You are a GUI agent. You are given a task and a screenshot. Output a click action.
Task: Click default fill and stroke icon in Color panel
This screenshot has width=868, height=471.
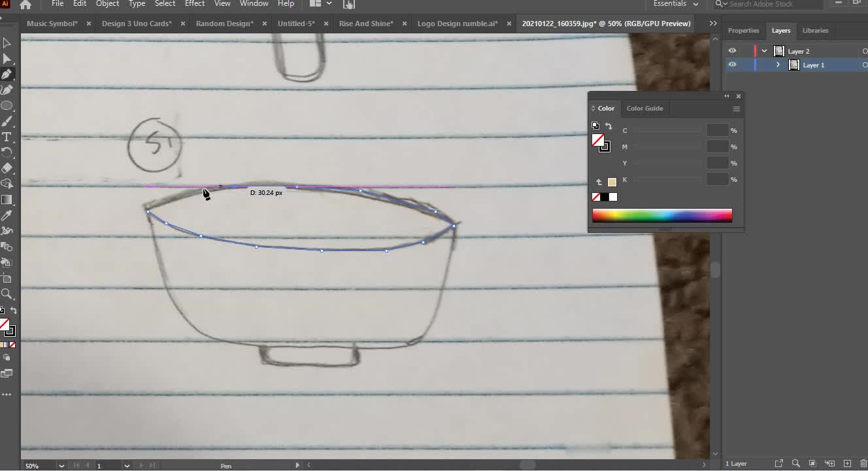595,126
